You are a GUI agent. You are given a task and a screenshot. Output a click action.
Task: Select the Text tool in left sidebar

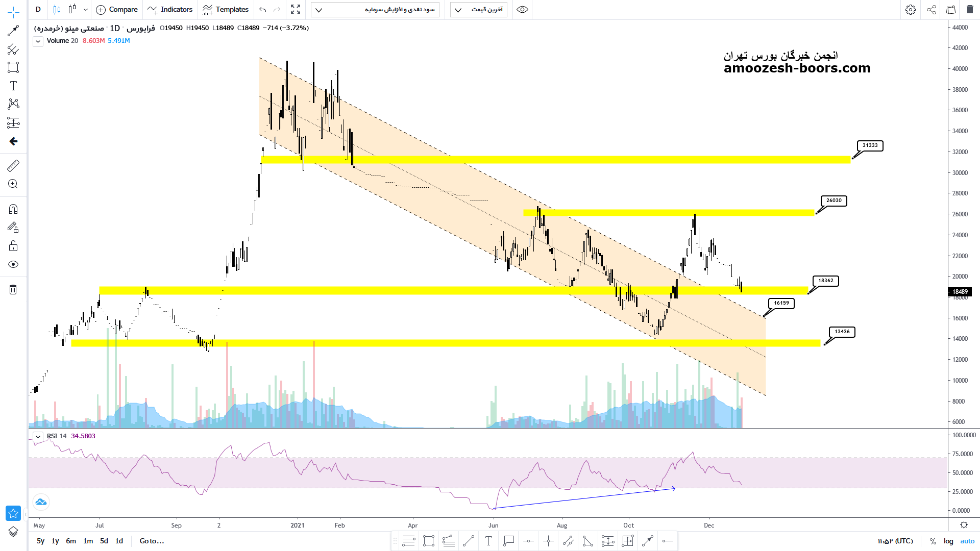pos(13,86)
